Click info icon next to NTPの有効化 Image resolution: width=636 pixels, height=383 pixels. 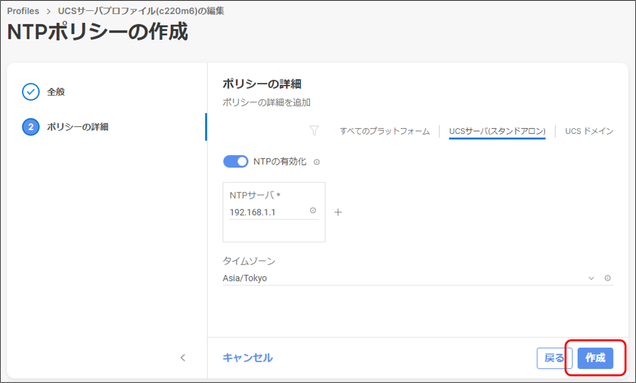coord(317,162)
